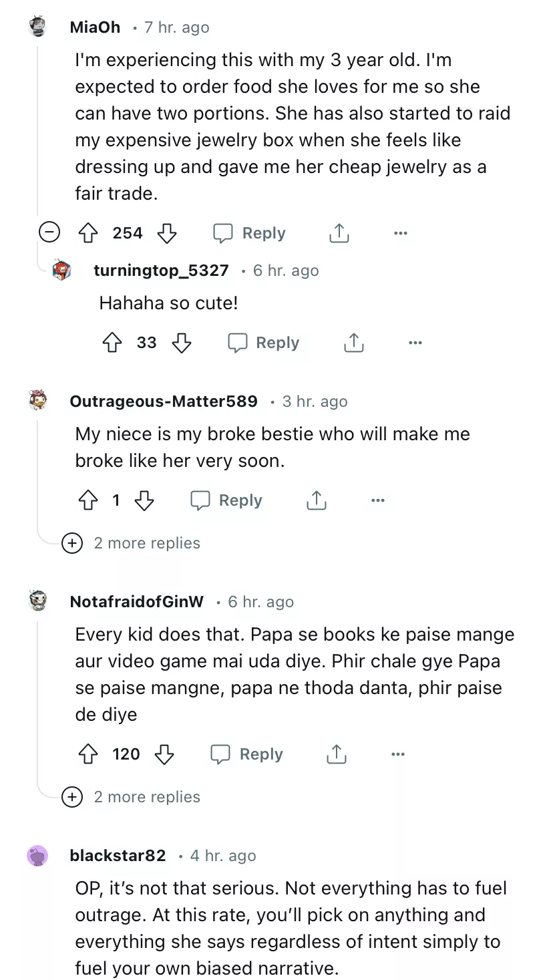Open more options on MiaOh's comment
Screen dimensions: 553x980
(x=400, y=233)
